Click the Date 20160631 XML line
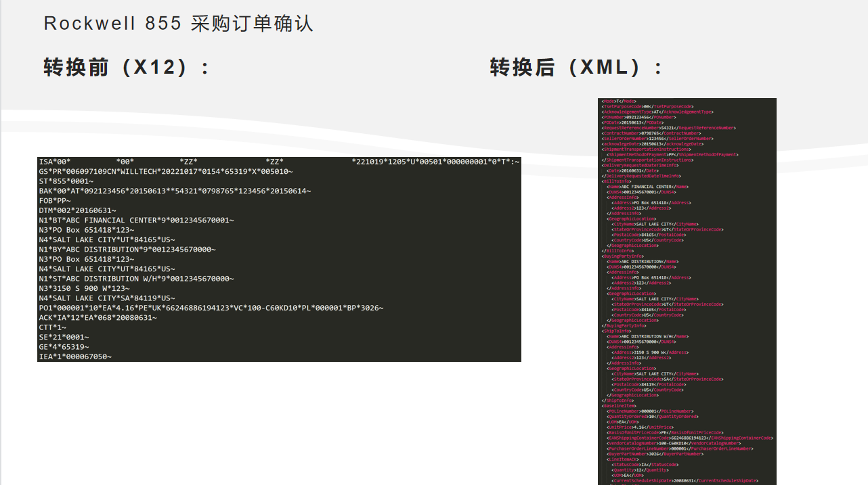868x485 pixels. [x=632, y=170]
